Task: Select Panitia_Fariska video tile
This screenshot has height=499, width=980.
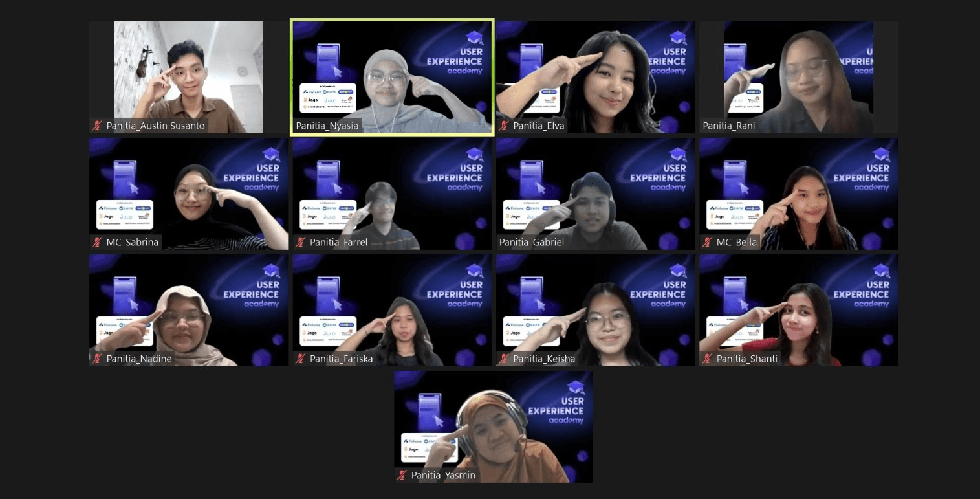Action: click(x=392, y=310)
